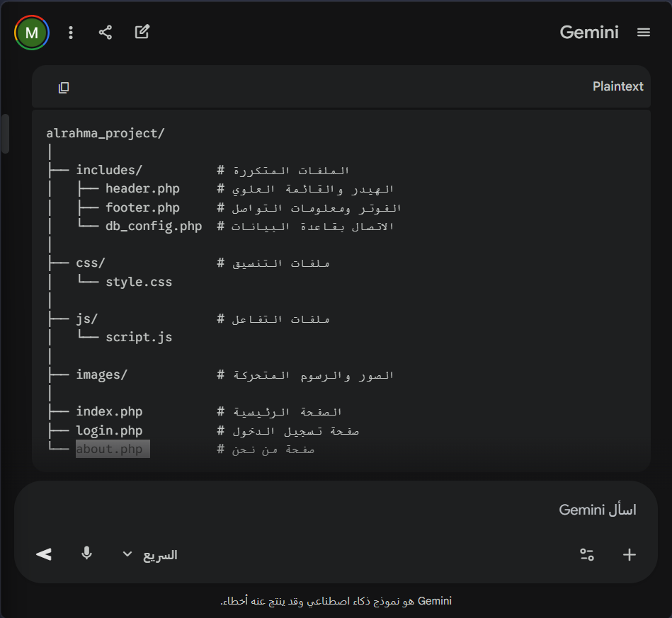Click the Plaintext label of the code block
The height and width of the screenshot is (618, 672).
click(x=617, y=86)
